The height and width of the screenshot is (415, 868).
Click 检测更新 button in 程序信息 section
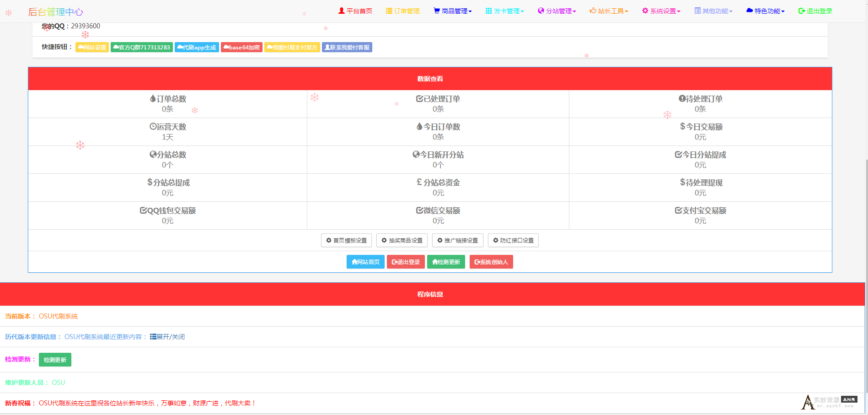click(55, 360)
